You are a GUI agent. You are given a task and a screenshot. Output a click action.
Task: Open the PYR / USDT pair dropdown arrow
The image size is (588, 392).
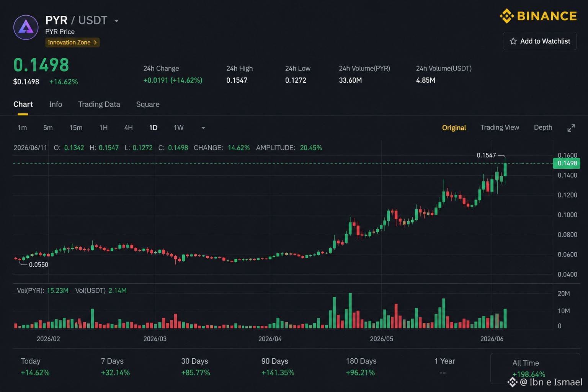pyautogui.click(x=116, y=21)
